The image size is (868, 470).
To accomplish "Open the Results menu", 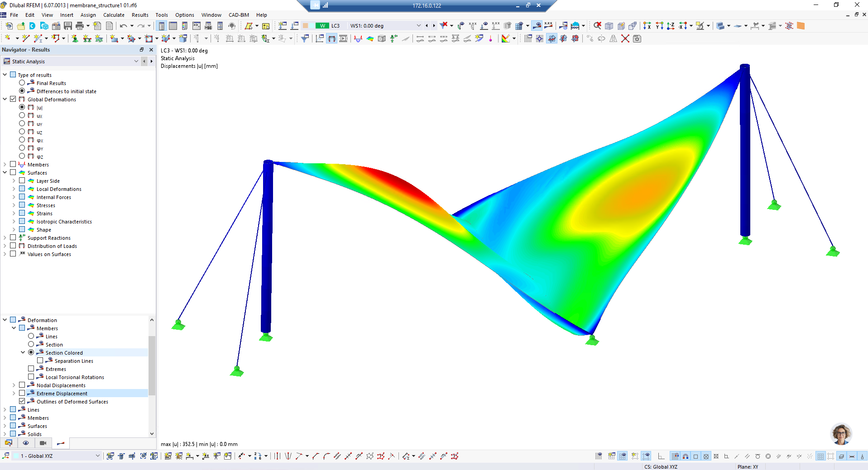I will 140,15.
